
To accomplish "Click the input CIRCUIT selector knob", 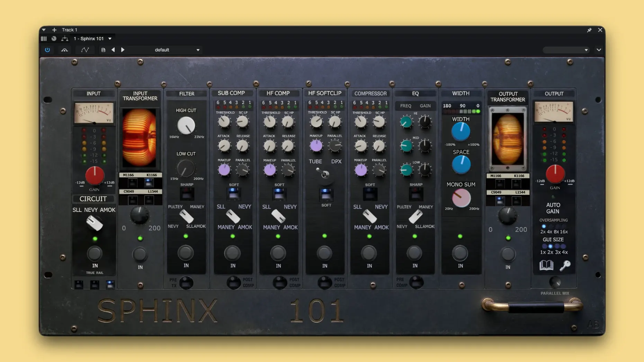I will click(94, 223).
